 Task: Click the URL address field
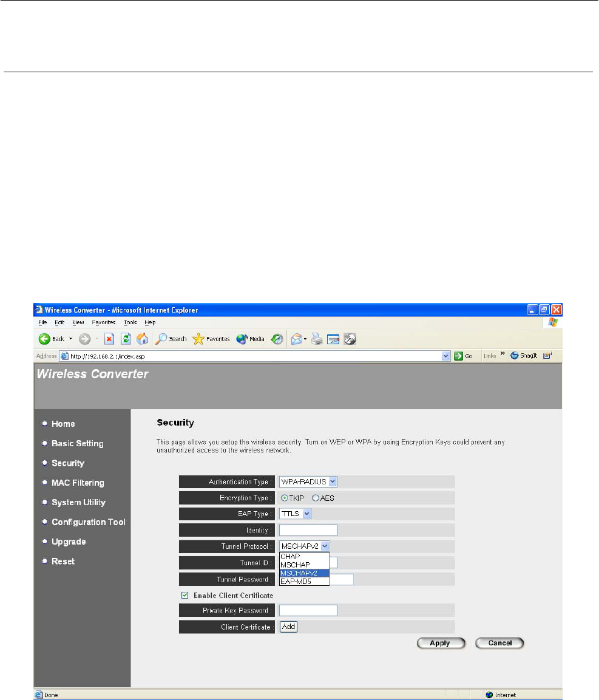click(x=256, y=356)
